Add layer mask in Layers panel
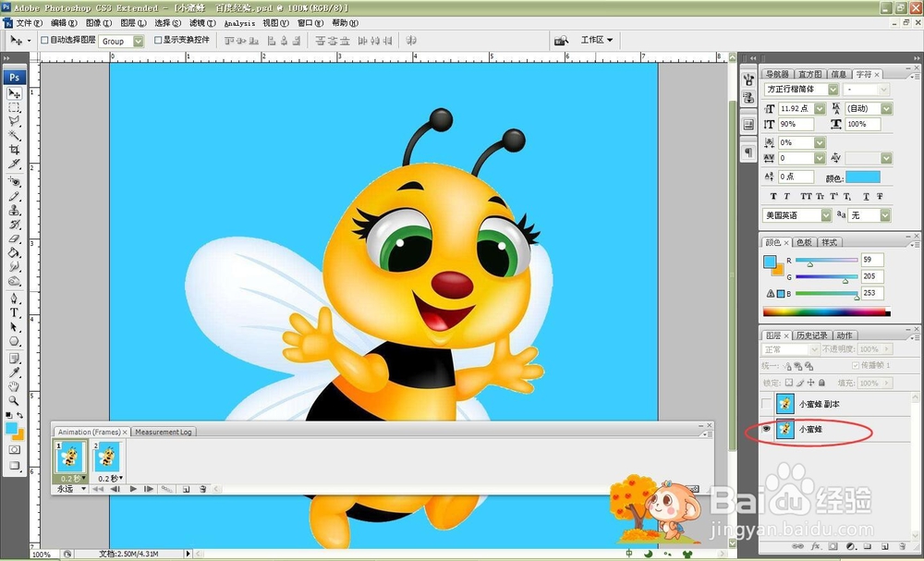This screenshot has width=924, height=561. point(833,547)
